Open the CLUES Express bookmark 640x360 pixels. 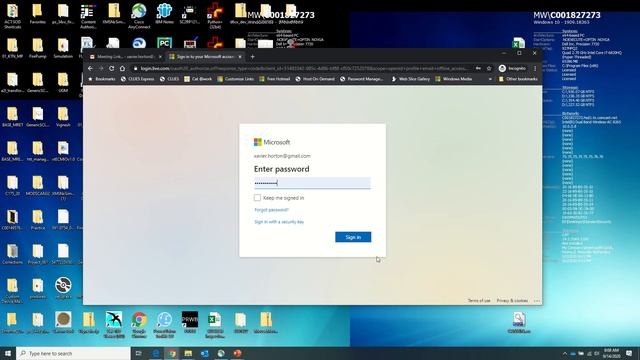[138, 79]
